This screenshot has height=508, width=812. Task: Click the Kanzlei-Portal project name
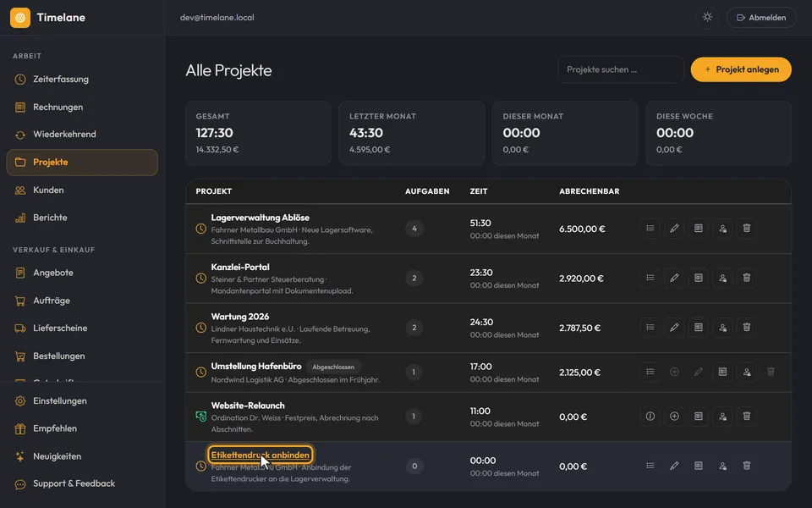(x=240, y=267)
